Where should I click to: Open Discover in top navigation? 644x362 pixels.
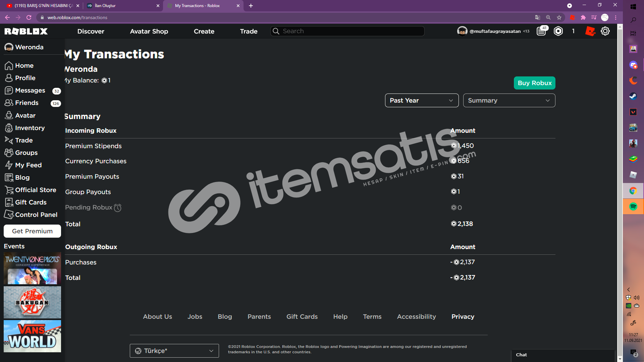(x=91, y=31)
